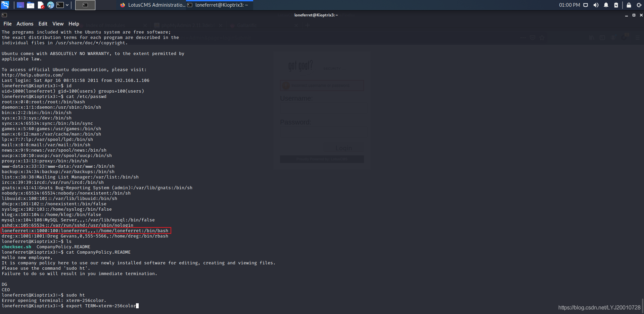Click the panel clock showing 01:00 PM
Viewport: 644px width, 314px height.
pyautogui.click(x=569, y=5)
